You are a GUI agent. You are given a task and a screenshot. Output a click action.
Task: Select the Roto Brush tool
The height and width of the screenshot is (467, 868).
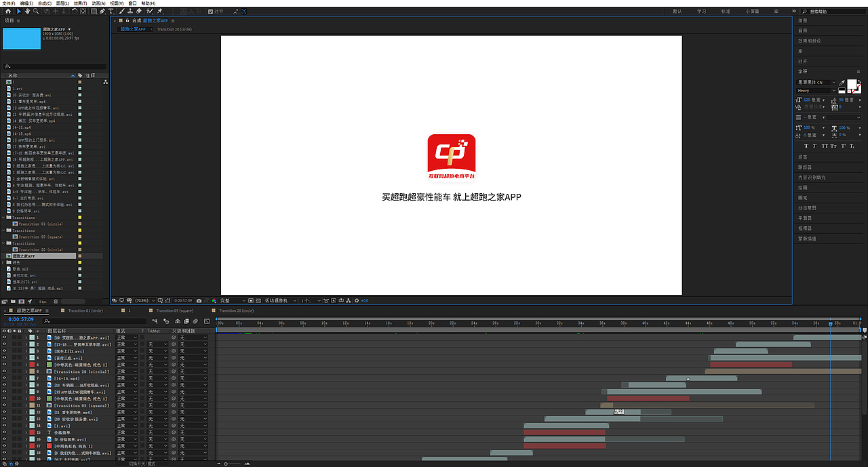point(150,12)
